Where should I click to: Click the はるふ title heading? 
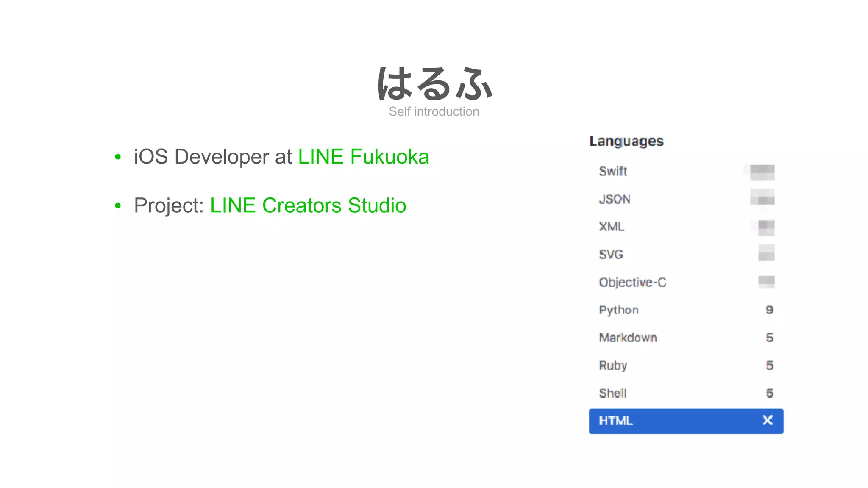coord(434,84)
